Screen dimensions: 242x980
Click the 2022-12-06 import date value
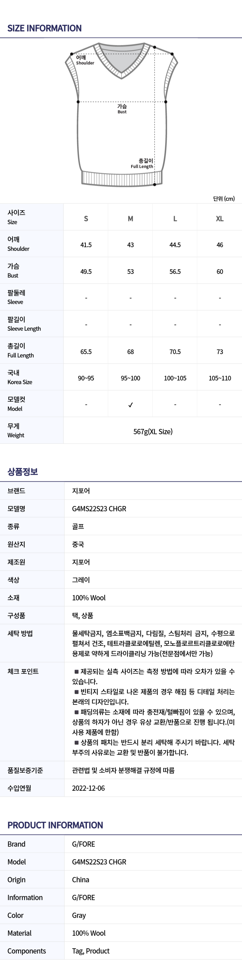pyautogui.click(x=88, y=788)
